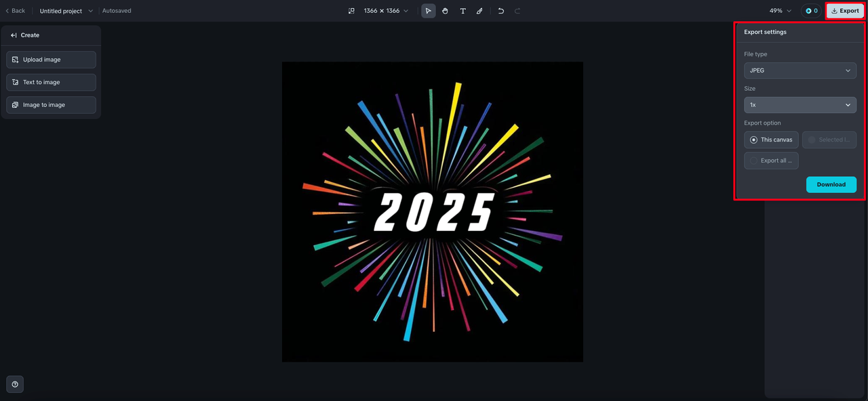Select the Selected layers export option
Screen dimensions: 868x401
click(x=829, y=140)
